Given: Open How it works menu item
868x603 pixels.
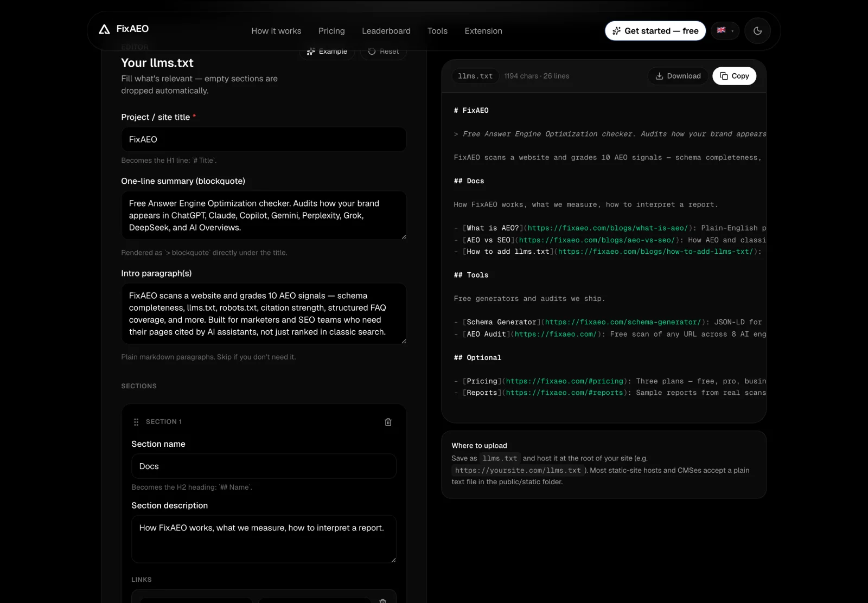Looking at the screenshot, I should click(276, 31).
